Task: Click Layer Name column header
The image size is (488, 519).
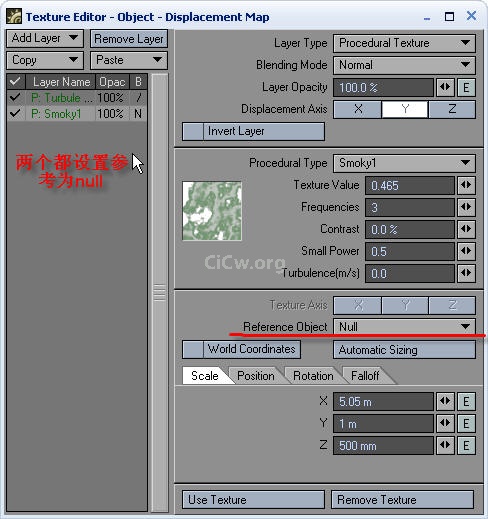Action: pyautogui.click(x=61, y=82)
